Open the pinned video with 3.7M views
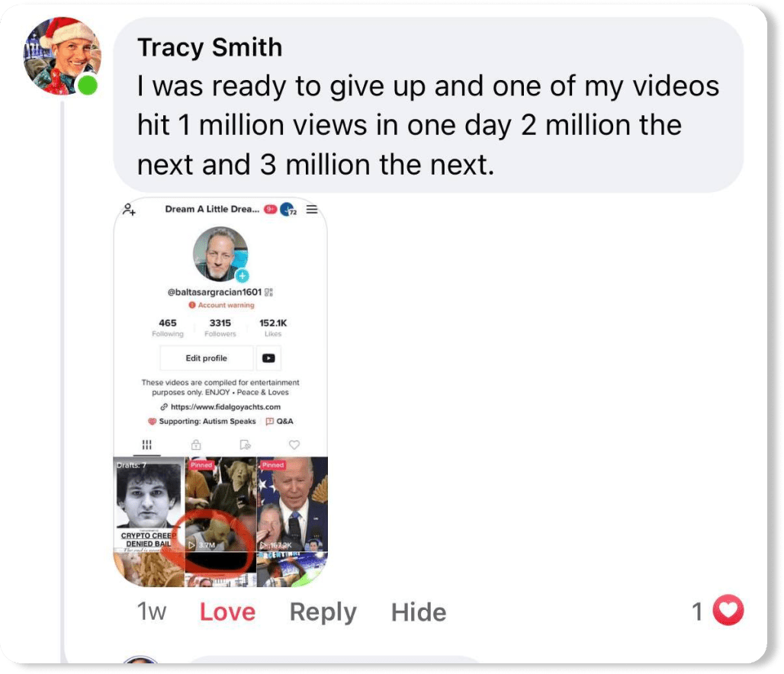Image resolution: width=784 pixels, height=674 pixels. point(220,504)
